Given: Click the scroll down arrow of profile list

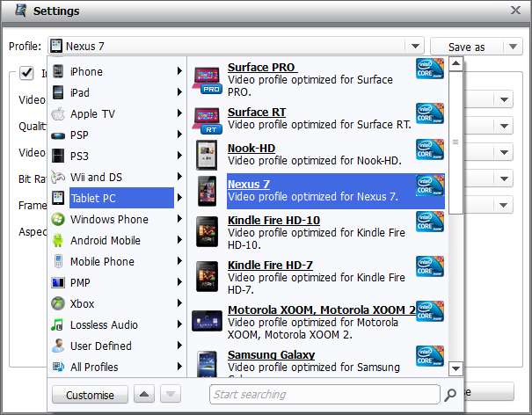Looking at the screenshot, I should (455, 368).
